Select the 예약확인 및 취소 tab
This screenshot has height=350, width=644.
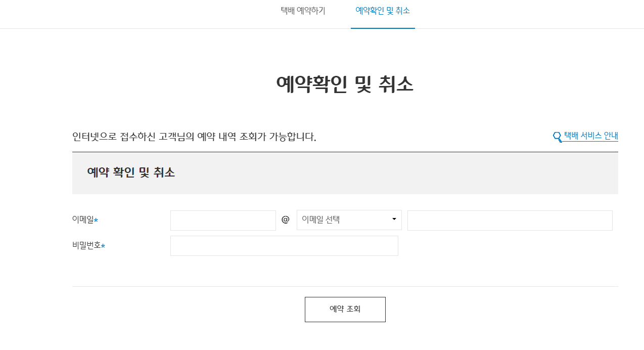[x=383, y=10]
